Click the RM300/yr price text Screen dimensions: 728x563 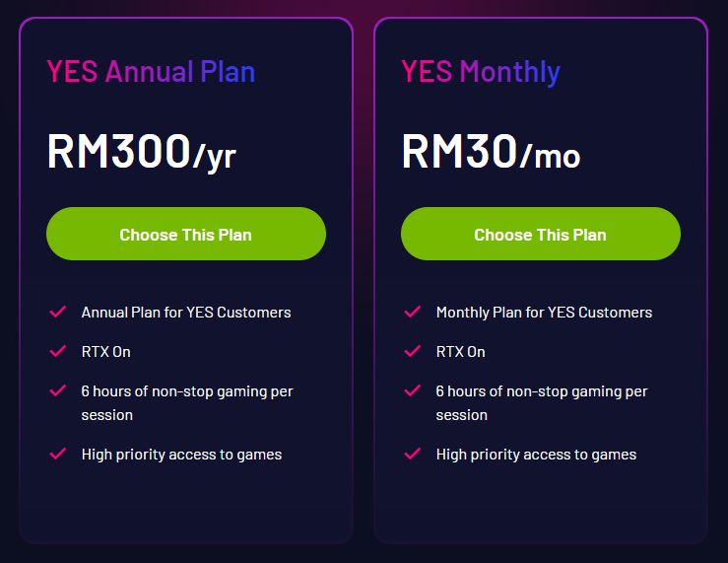point(142,152)
